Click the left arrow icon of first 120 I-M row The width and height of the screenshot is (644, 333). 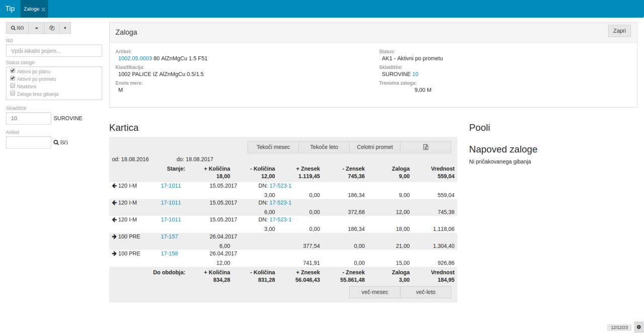114,186
